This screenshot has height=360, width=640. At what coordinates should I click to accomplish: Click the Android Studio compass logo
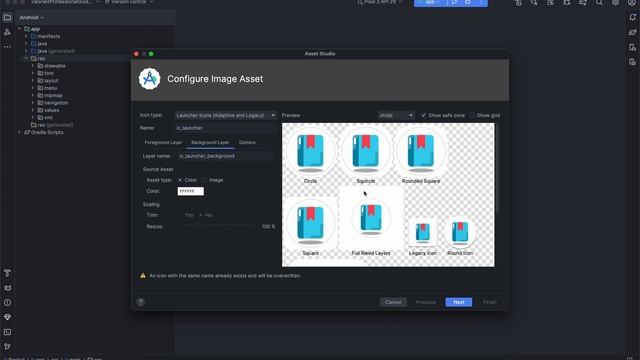tap(149, 79)
